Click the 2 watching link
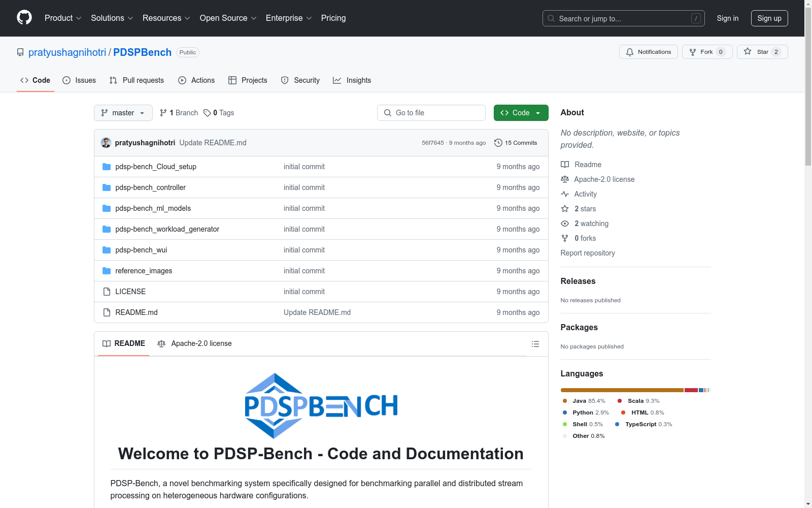This screenshot has width=812, height=508. click(x=585, y=224)
